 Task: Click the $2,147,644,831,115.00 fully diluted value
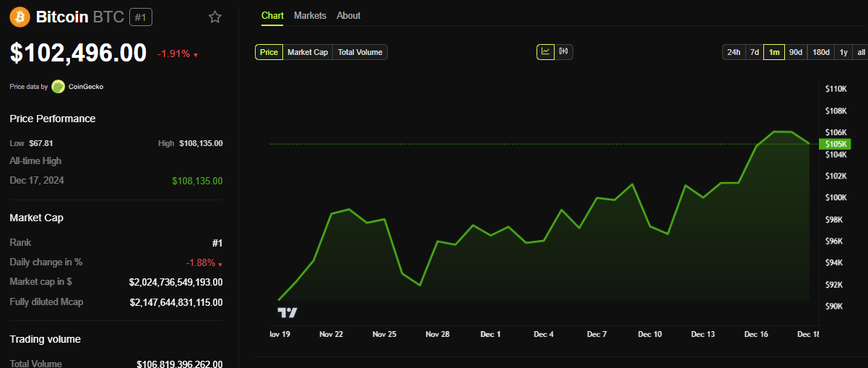pyautogui.click(x=176, y=302)
